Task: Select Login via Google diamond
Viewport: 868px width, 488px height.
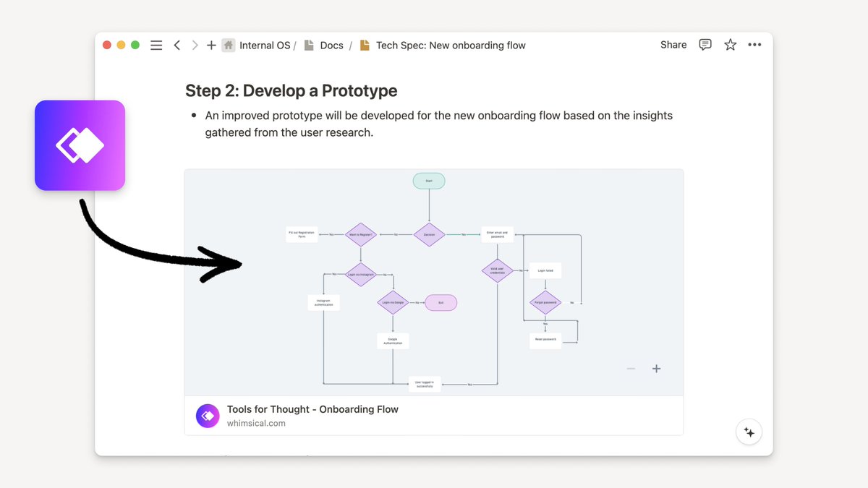Action: (393, 302)
